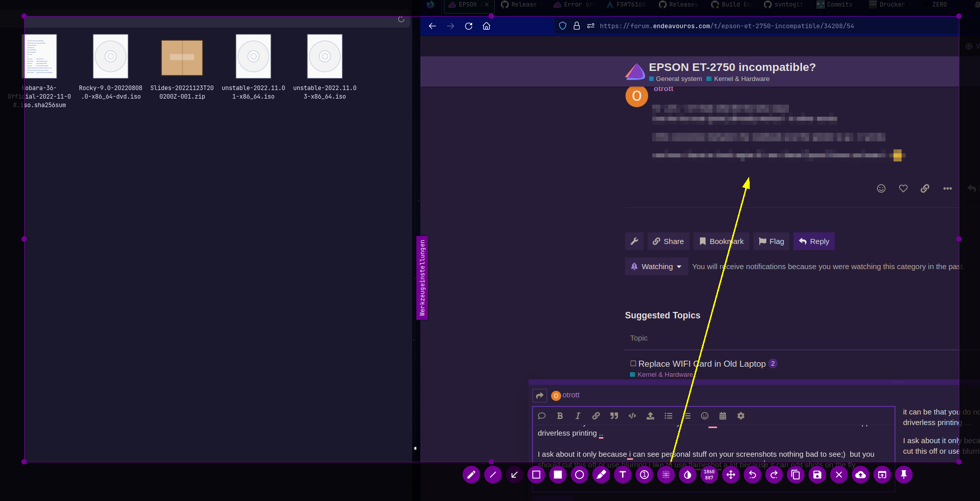
Task: Open the Watching notification dropdown
Action: [656, 267]
